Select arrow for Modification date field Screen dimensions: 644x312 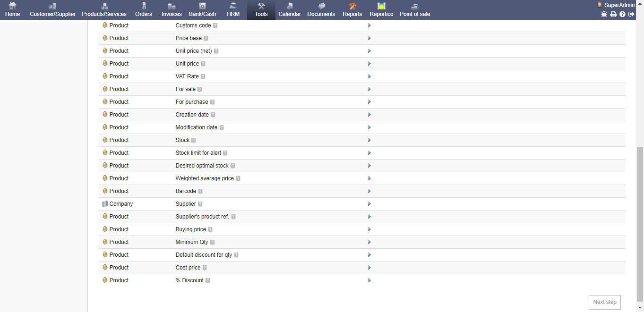tap(369, 127)
